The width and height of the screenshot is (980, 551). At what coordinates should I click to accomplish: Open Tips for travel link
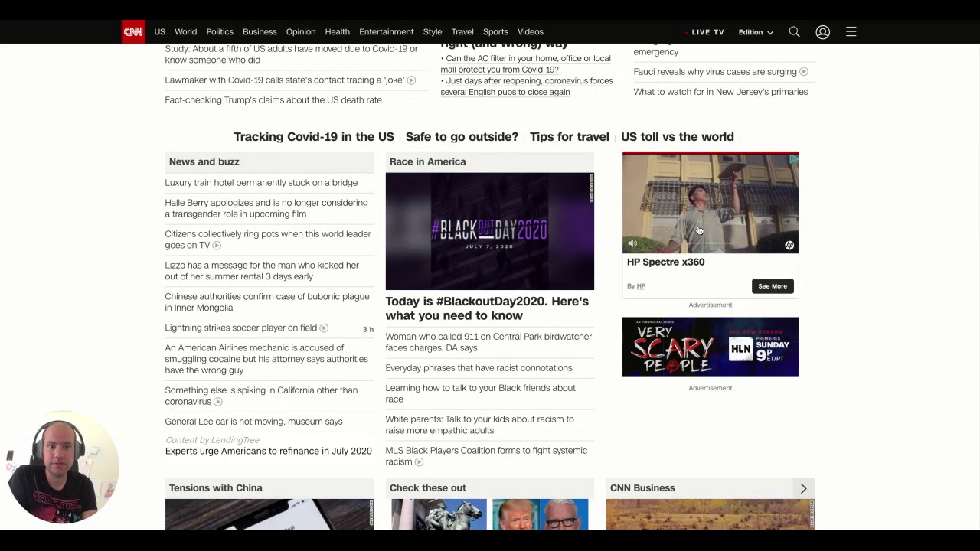[x=570, y=137]
